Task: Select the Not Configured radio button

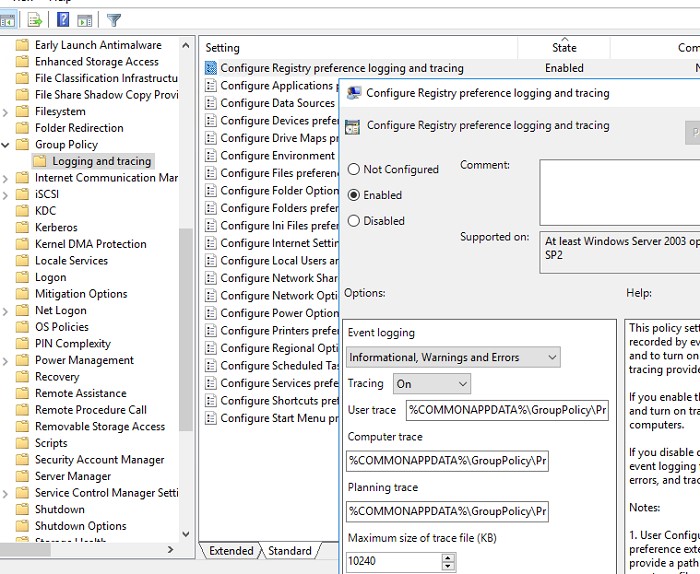Action: [x=354, y=169]
